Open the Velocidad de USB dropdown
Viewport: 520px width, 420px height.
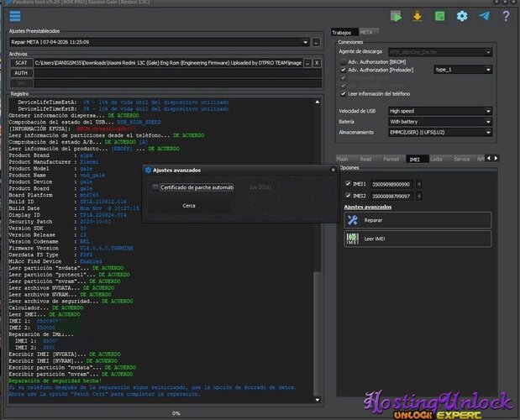[x=440, y=111]
